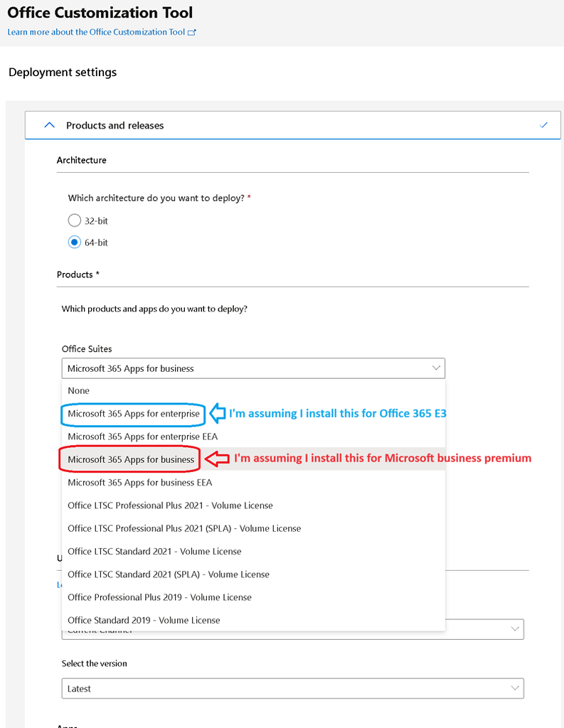Select the 32-bit radio button
Screen dimensions: 564x728
coord(74,220)
